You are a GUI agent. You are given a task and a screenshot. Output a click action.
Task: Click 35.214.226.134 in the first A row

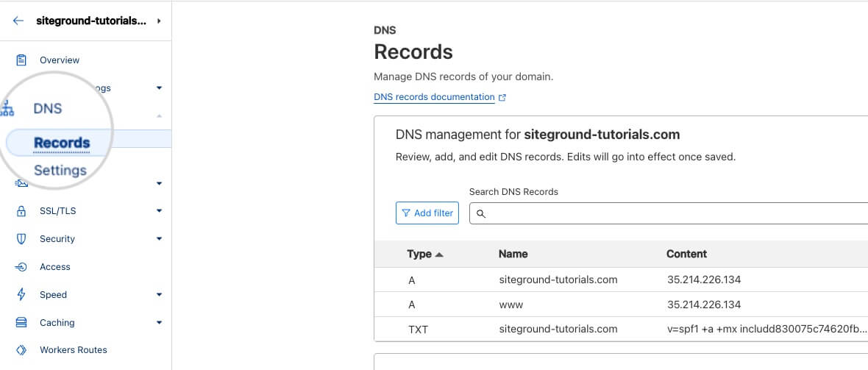point(704,280)
